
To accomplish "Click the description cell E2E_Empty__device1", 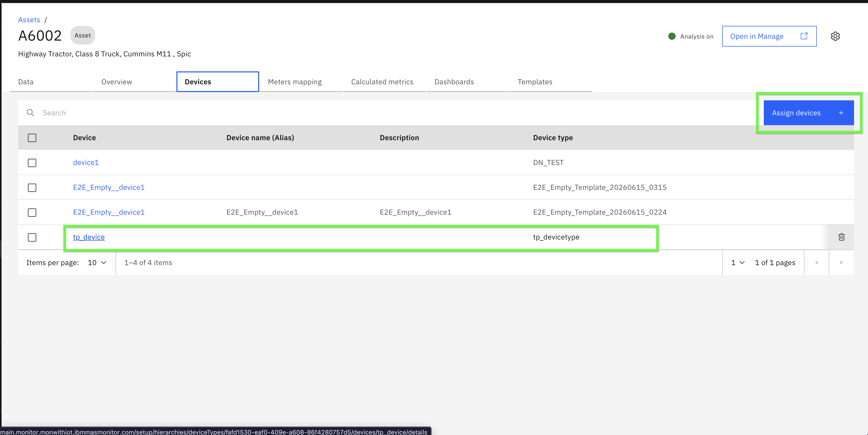I will [x=415, y=212].
